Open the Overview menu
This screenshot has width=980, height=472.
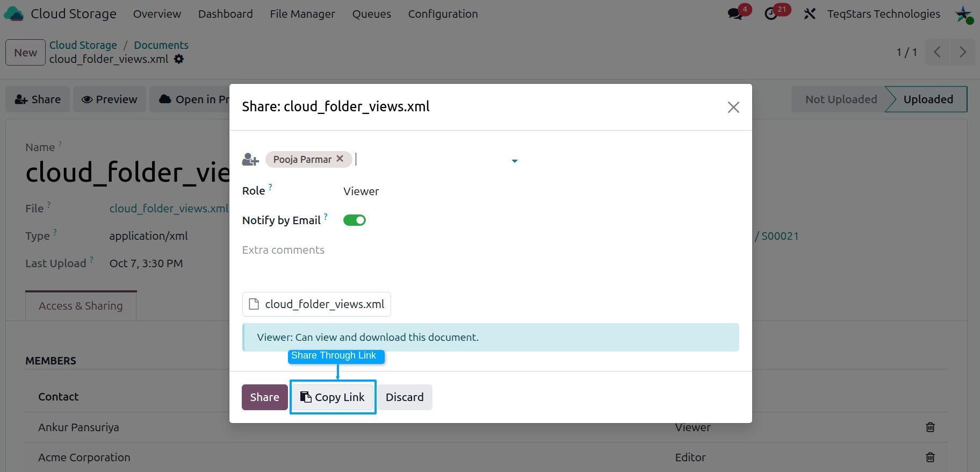click(x=157, y=14)
